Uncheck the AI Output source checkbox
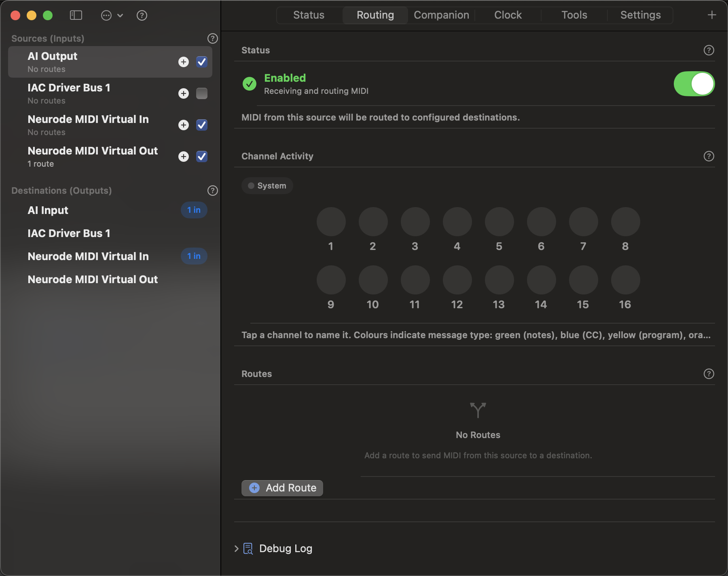728x576 pixels. (x=202, y=62)
